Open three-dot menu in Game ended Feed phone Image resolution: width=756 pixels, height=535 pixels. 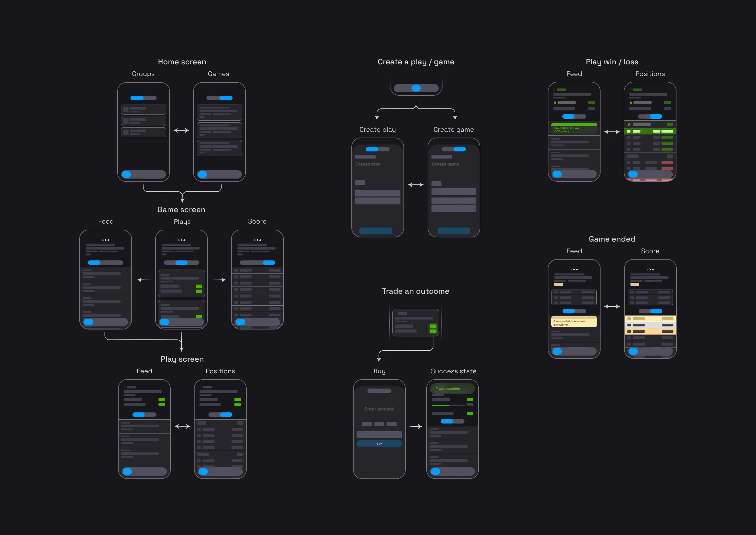pos(574,270)
